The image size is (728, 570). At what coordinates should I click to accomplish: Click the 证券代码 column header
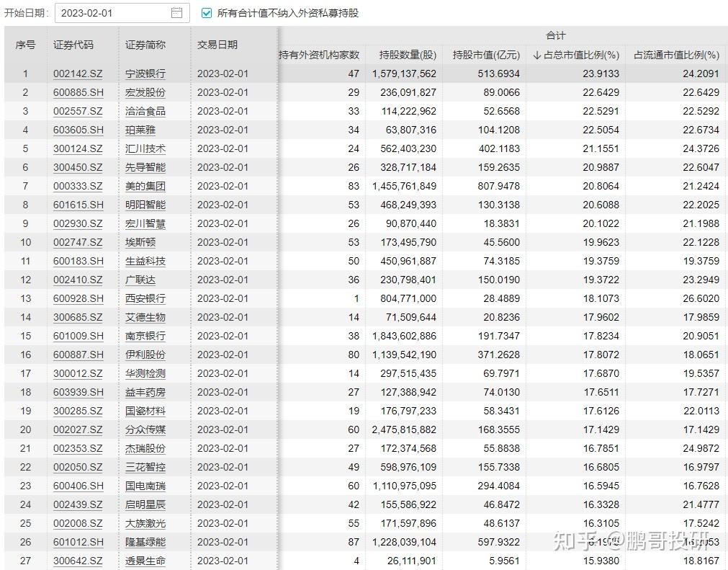73,45
